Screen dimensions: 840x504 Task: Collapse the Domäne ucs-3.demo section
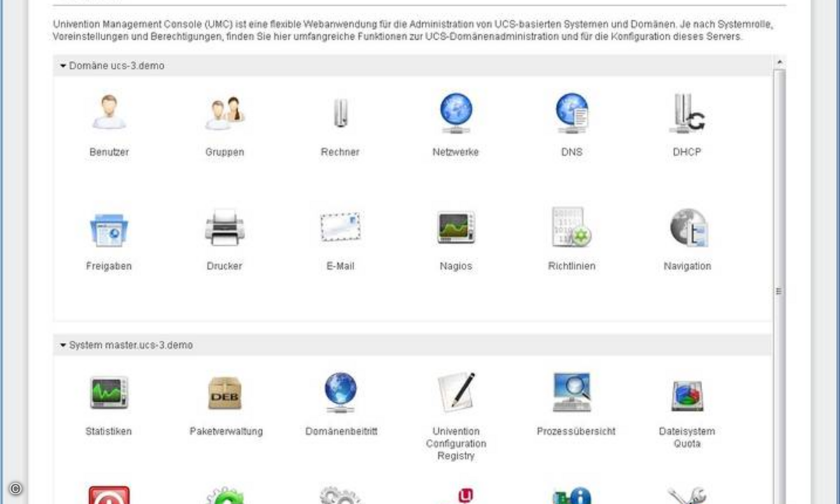pos(63,65)
